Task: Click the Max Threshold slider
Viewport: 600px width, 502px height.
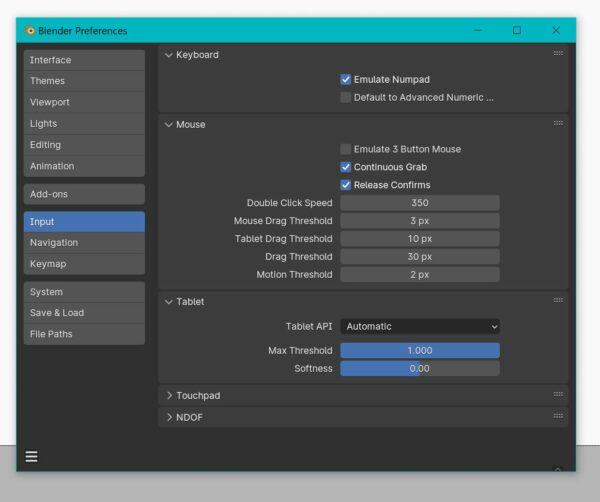Action: pos(420,350)
